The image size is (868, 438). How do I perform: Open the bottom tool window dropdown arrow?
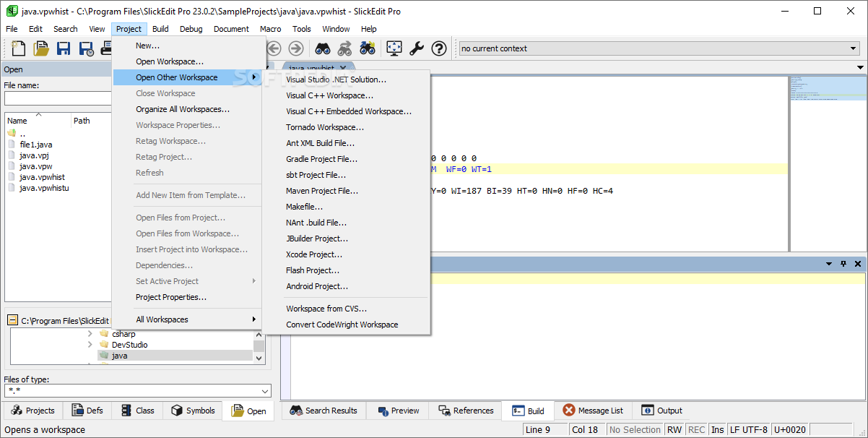click(x=829, y=264)
